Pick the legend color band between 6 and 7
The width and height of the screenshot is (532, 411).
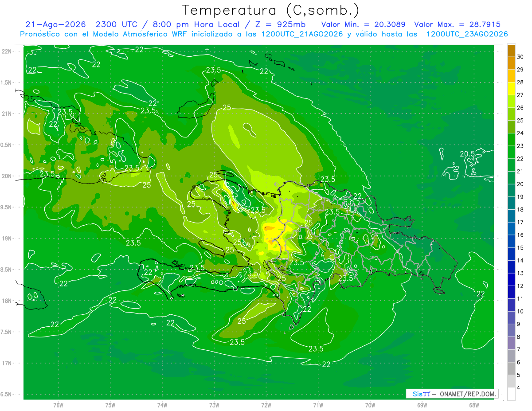tap(511, 356)
